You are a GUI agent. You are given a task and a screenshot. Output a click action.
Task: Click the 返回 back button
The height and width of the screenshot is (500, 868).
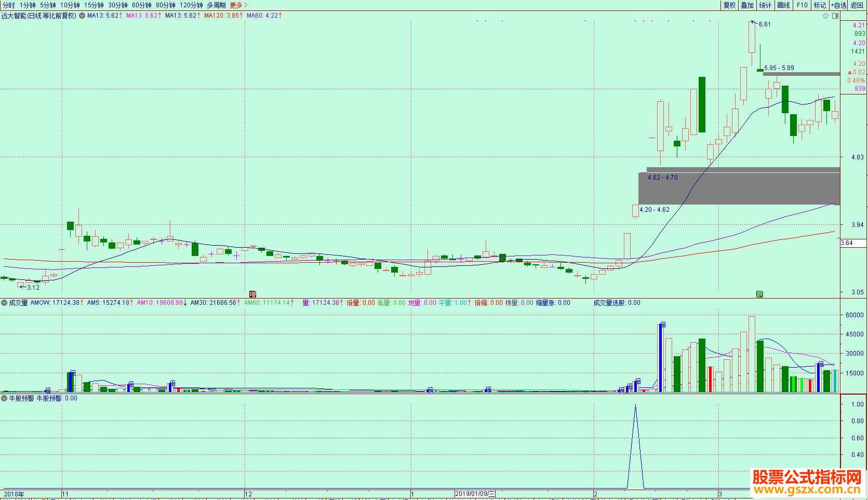click(857, 5)
